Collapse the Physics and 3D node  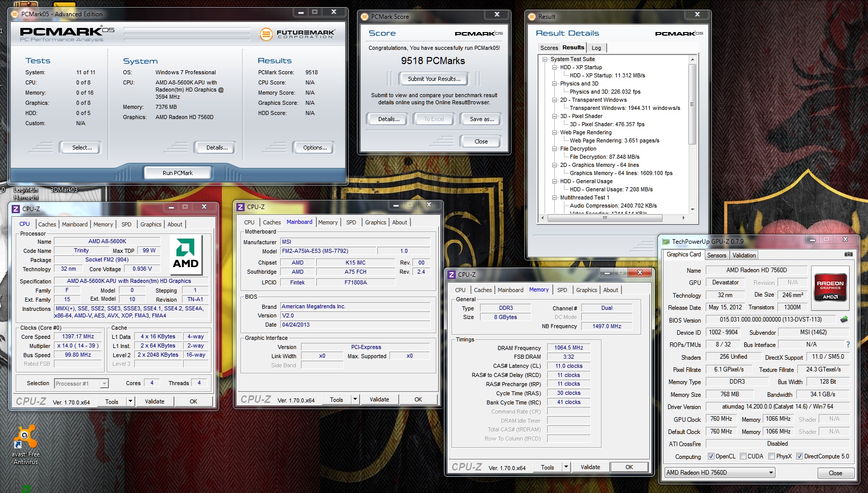555,83
